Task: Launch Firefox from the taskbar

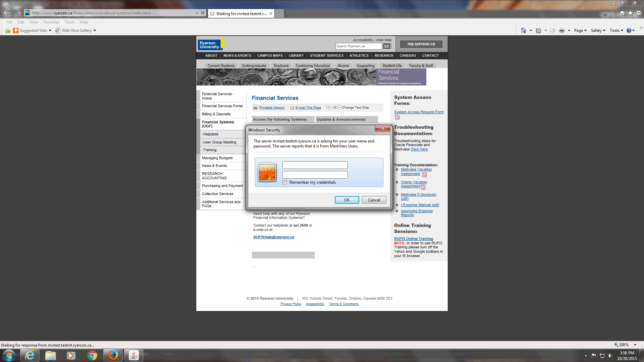Action: coord(113,355)
